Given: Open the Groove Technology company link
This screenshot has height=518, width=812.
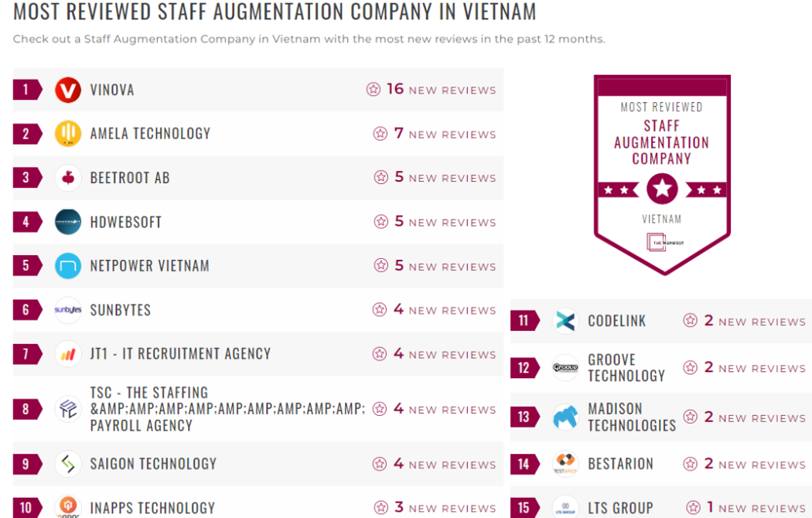Looking at the screenshot, I should 626,368.
